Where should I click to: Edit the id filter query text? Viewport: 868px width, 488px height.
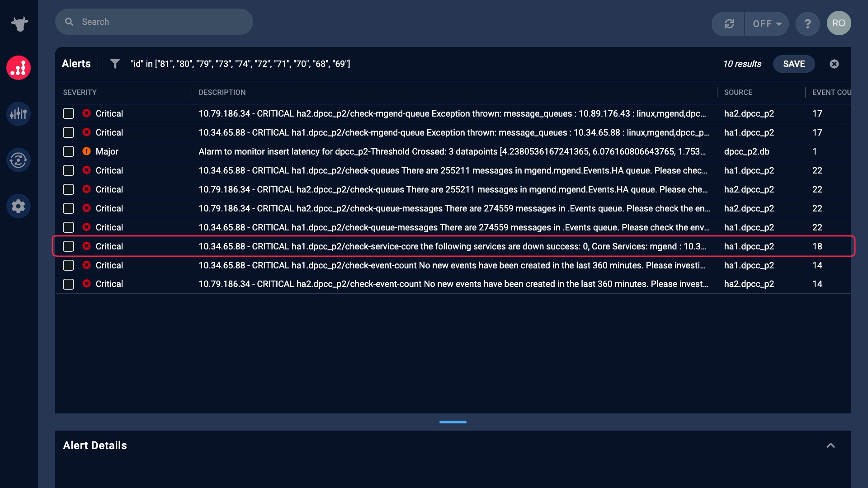point(241,64)
